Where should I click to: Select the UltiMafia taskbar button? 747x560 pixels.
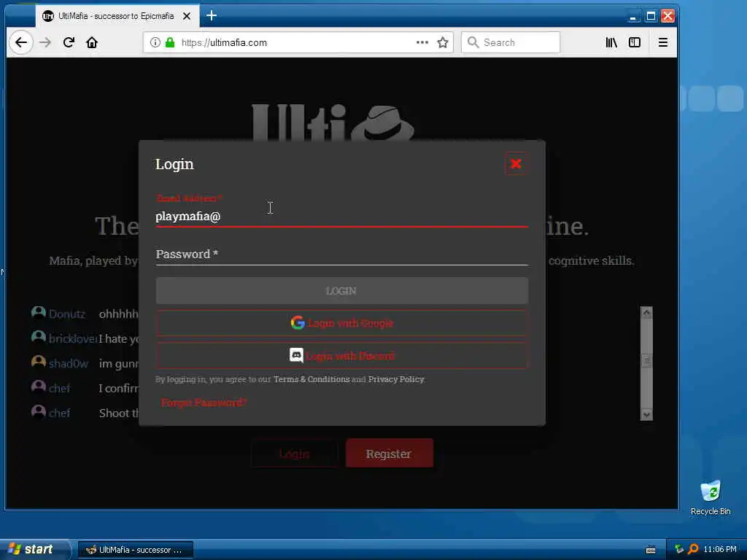pos(135,550)
